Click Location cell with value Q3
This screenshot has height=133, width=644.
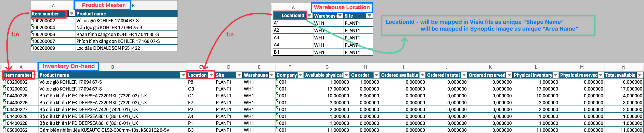point(200,89)
